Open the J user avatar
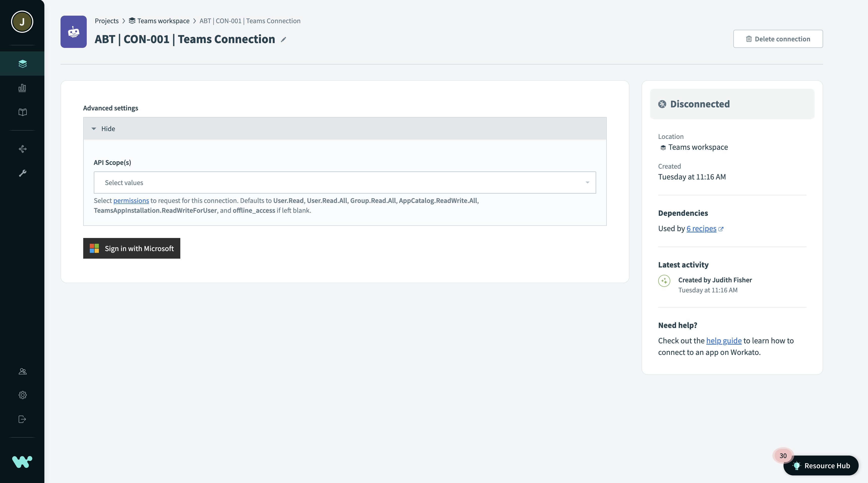 point(22,22)
